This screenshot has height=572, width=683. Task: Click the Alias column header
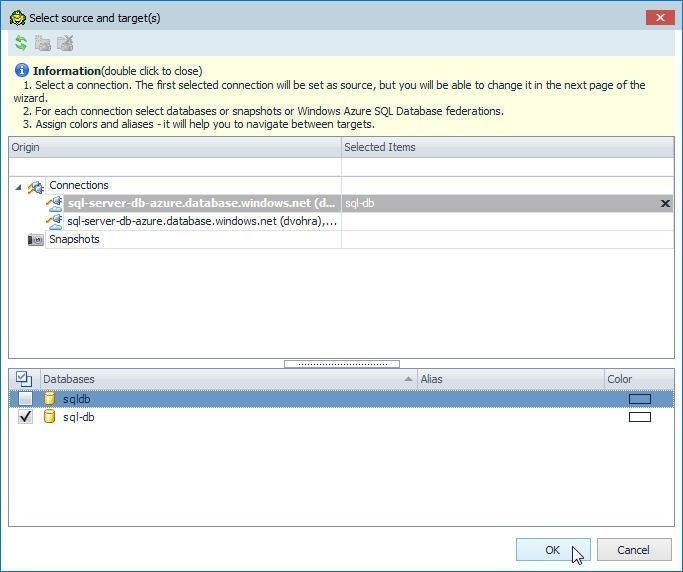[511, 379]
